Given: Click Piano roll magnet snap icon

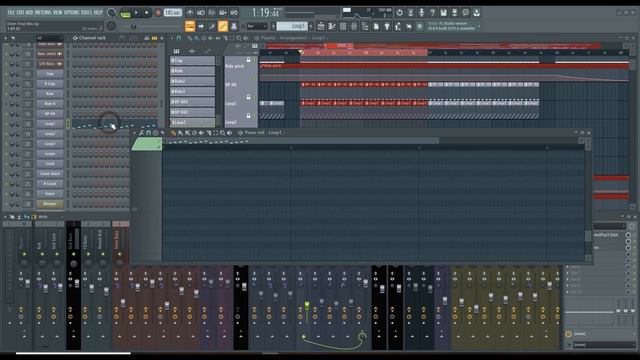Looking at the screenshot, I should click(149, 133).
